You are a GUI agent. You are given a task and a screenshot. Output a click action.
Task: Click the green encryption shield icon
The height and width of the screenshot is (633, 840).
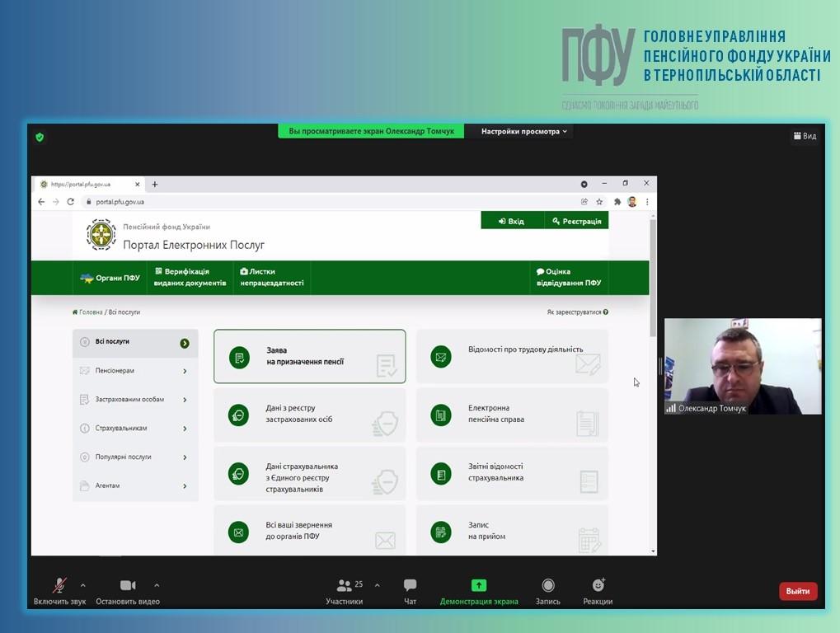(x=40, y=137)
